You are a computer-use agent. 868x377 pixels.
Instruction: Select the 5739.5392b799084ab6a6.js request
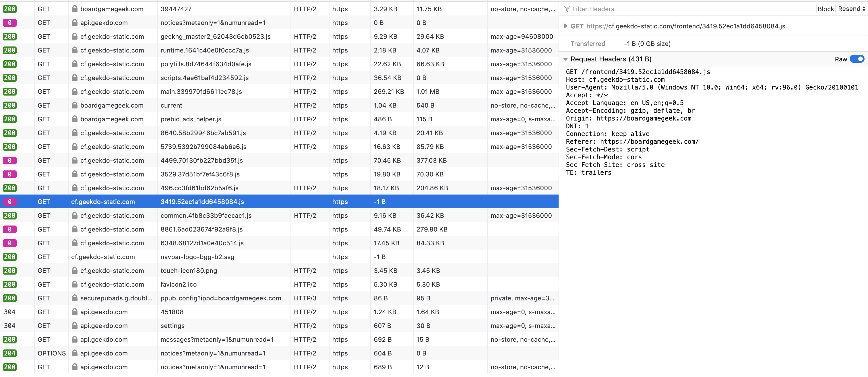279,147
